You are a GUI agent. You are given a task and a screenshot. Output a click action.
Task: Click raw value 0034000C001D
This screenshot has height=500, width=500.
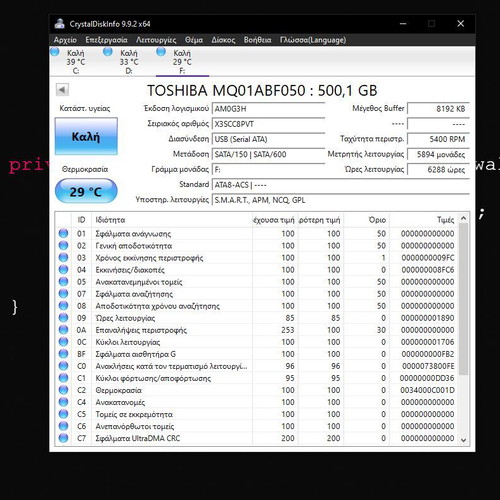(427, 390)
